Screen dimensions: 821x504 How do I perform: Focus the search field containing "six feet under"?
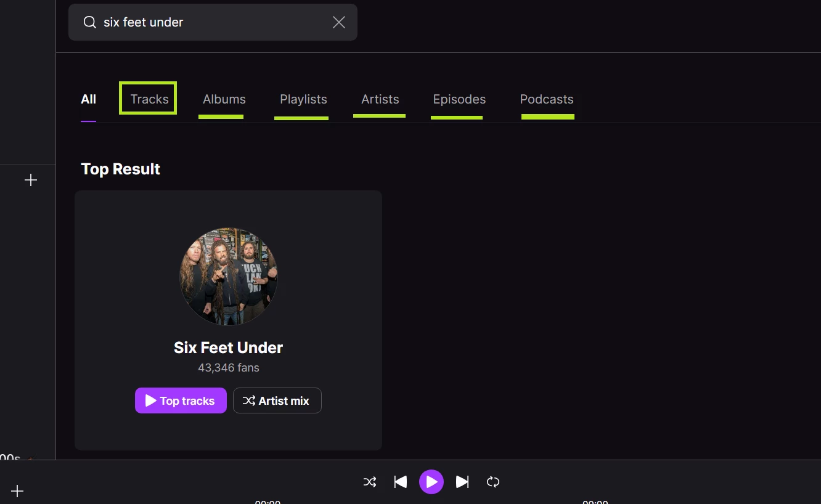click(213, 22)
